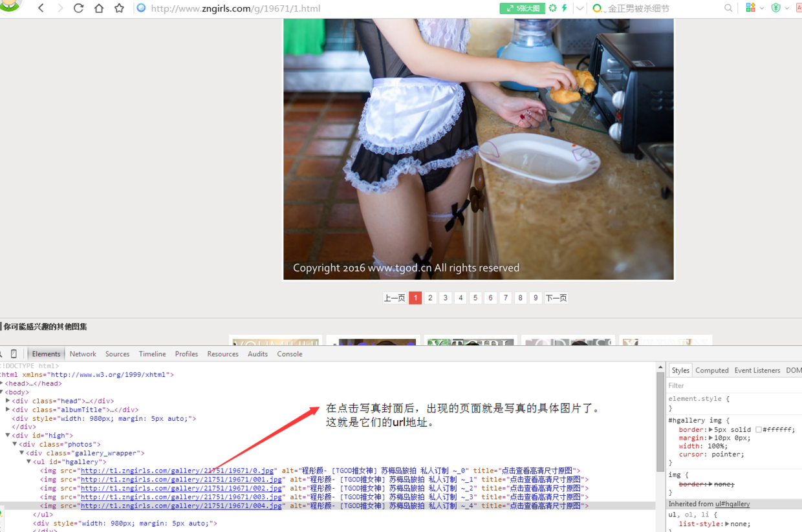The height and width of the screenshot is (532, 802).
Task: Click the Styles Filter field
Action: click(734, 385)
